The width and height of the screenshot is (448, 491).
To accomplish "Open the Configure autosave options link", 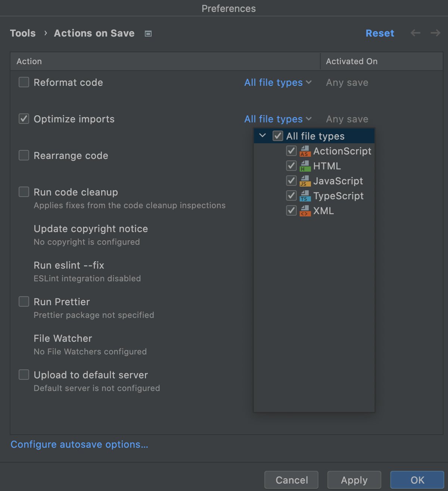I will 79,444.
